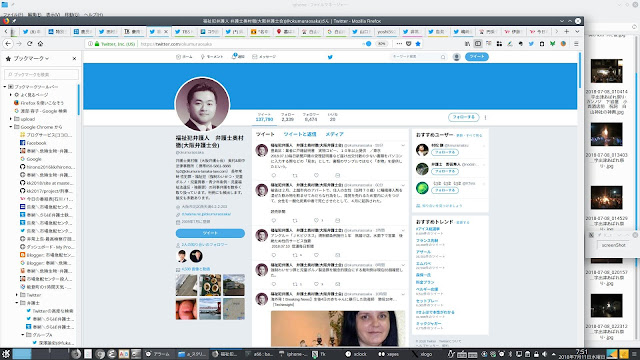Click the blue Twitter bird extension icon in toolbar

point(531,44)
